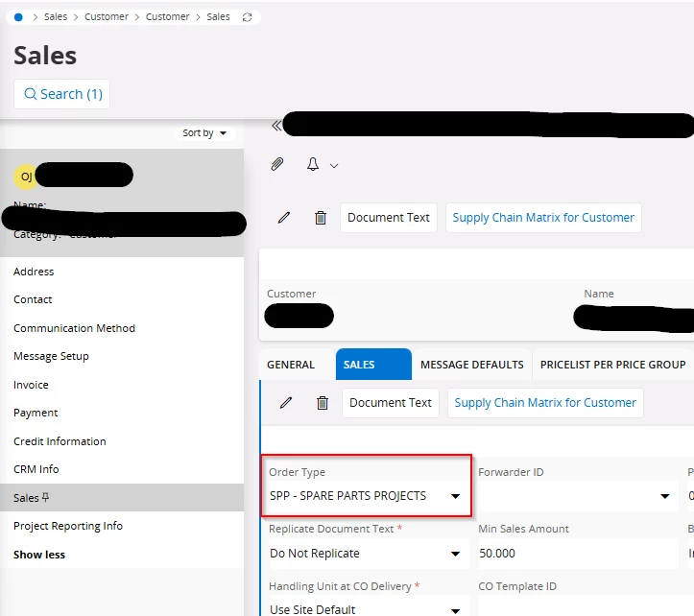The image size is (694, 616).
Task: Open Supply Chain Matrix link in Sales tab
Action: pyautogui.click(x=545, y=403)
